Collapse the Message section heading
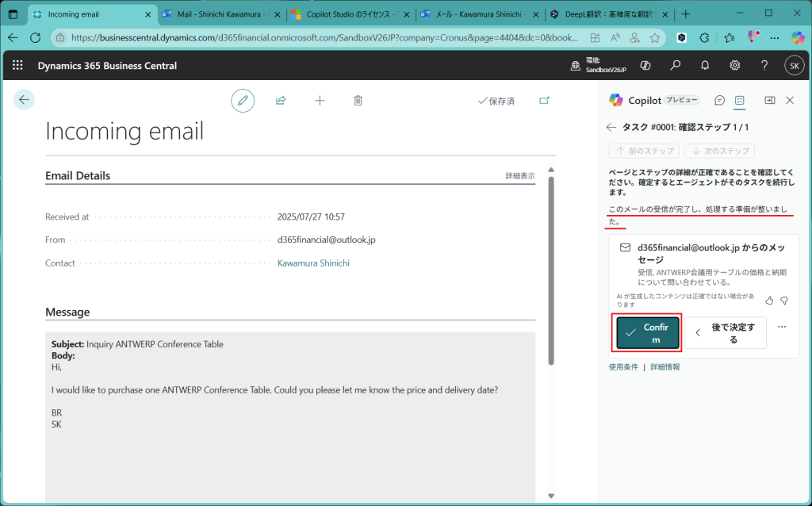The height and width of the screenshot is (506, 812). pos(67,312)
